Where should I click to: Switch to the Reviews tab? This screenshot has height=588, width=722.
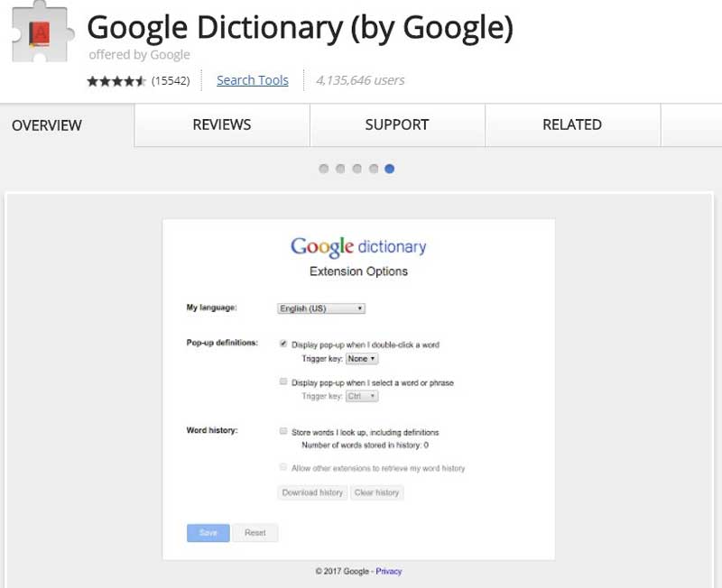pyautogui.click(x=222, y=124)
